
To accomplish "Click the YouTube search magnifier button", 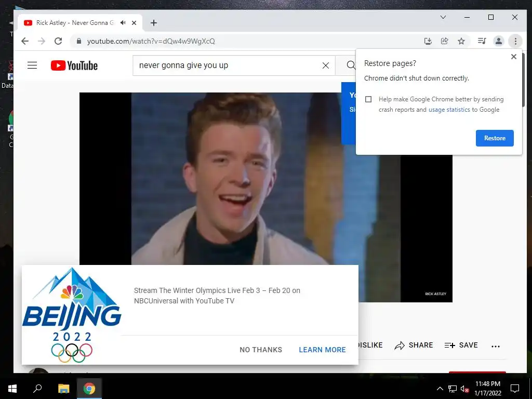I will [x=351, y=65].
